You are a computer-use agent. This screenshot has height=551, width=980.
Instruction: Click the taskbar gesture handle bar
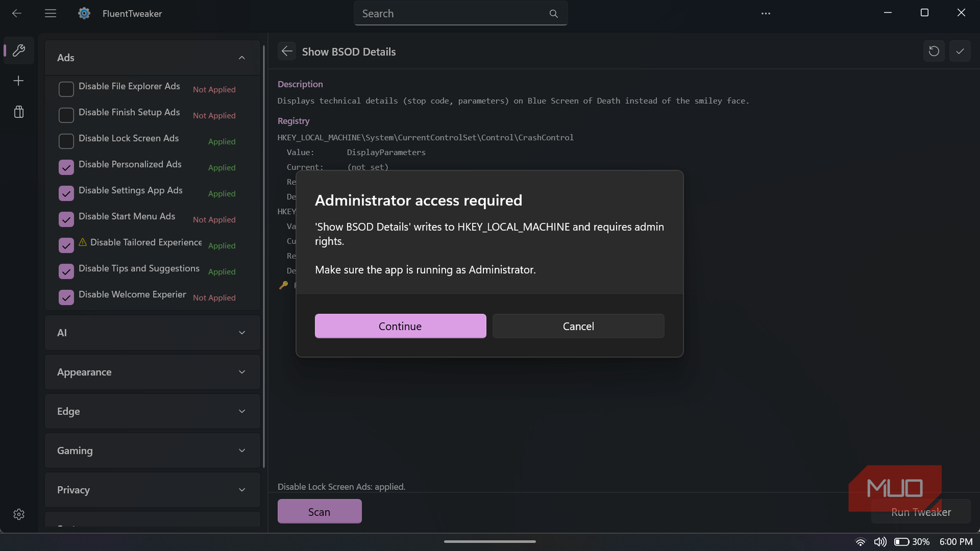[x=490, y=541]
